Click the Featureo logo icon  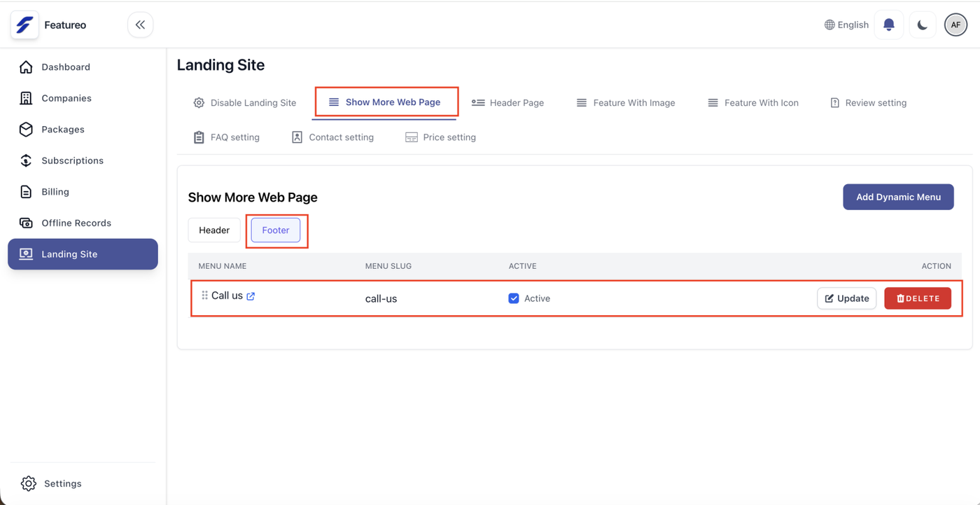click(x=24, y=25)
